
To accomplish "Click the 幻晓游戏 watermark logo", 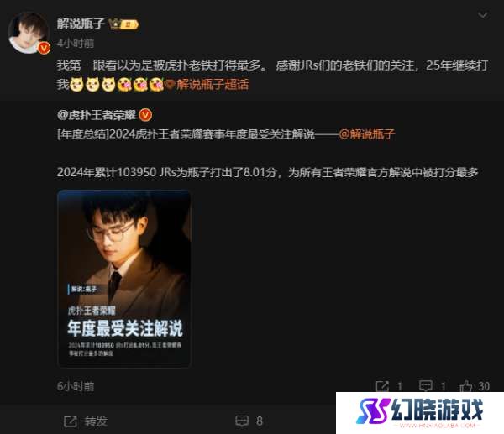I will 420,412.
